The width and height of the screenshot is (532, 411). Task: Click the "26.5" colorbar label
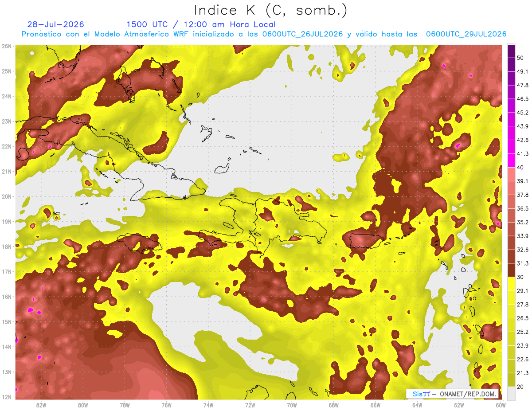[522, 318]
